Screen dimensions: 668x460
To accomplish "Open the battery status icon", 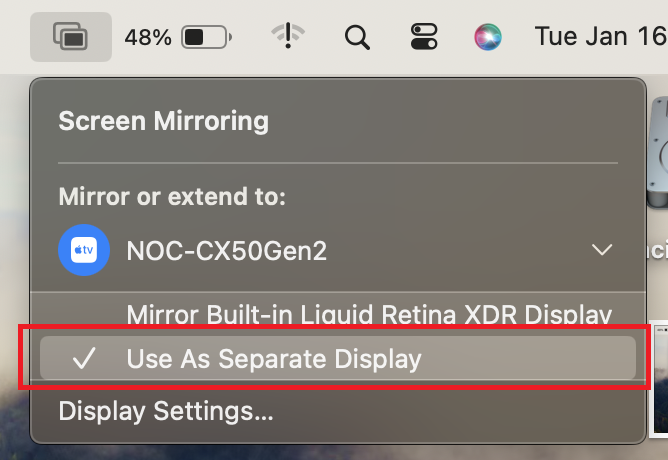I will click(x=207, y=38).
